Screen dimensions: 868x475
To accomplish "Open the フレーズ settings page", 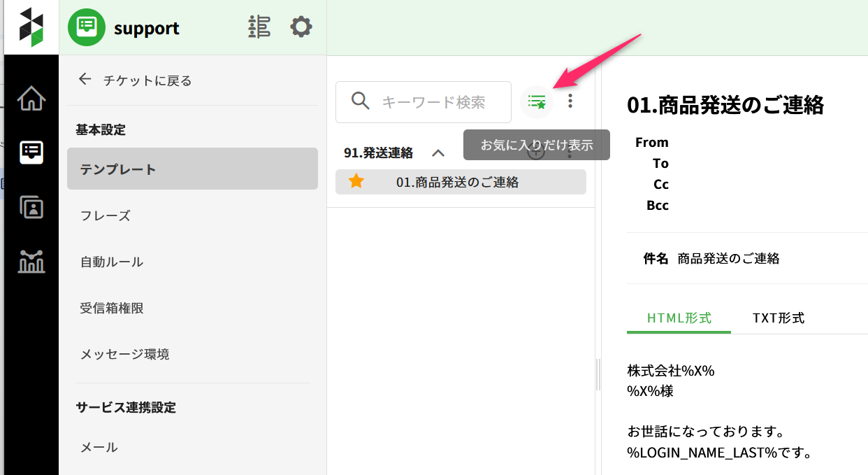I will [x=106, y=215].
